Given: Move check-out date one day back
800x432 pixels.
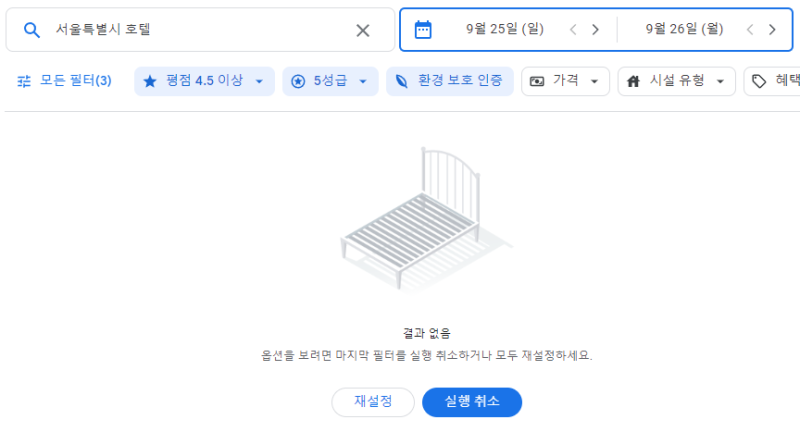Looking at the screenshot, I should click(750, 30).
